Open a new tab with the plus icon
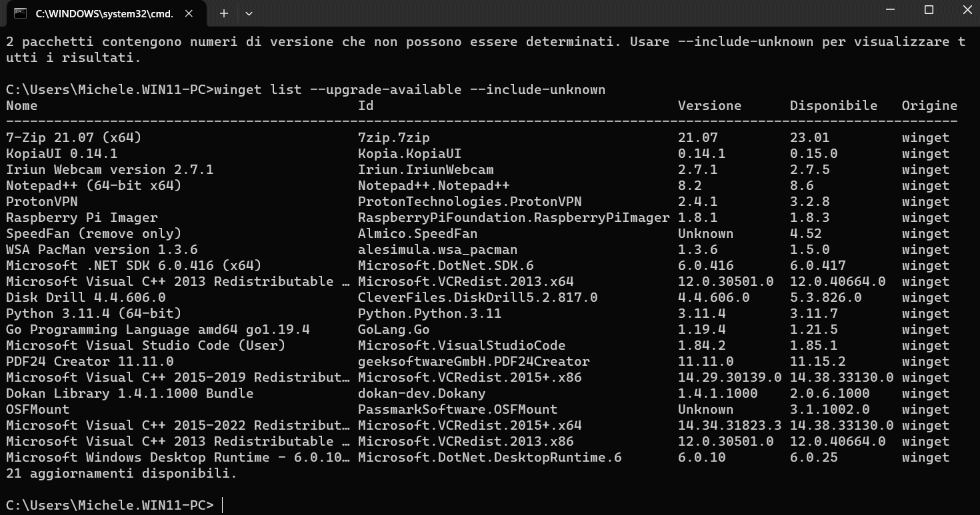 pos(224,13)
